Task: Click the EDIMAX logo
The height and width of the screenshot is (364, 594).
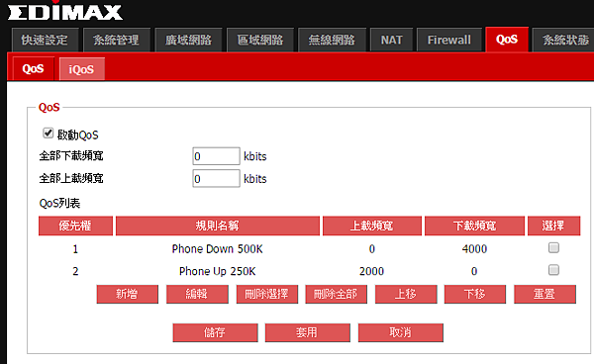Action: pyautogui.click(x=65, y=12)
